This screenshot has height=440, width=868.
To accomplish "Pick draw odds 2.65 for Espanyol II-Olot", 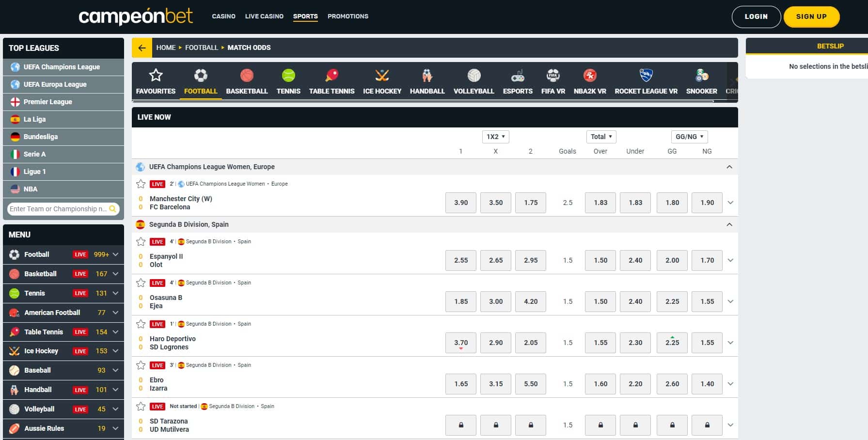I will [496, 260].
